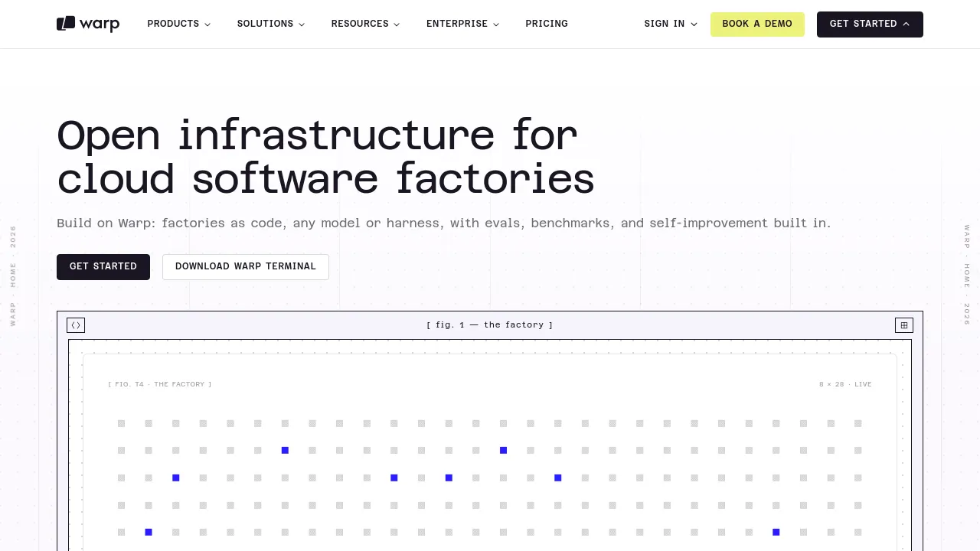Open the Enterprise dropdown menu
The image size is (980, 551).
(x=463, y=24)
